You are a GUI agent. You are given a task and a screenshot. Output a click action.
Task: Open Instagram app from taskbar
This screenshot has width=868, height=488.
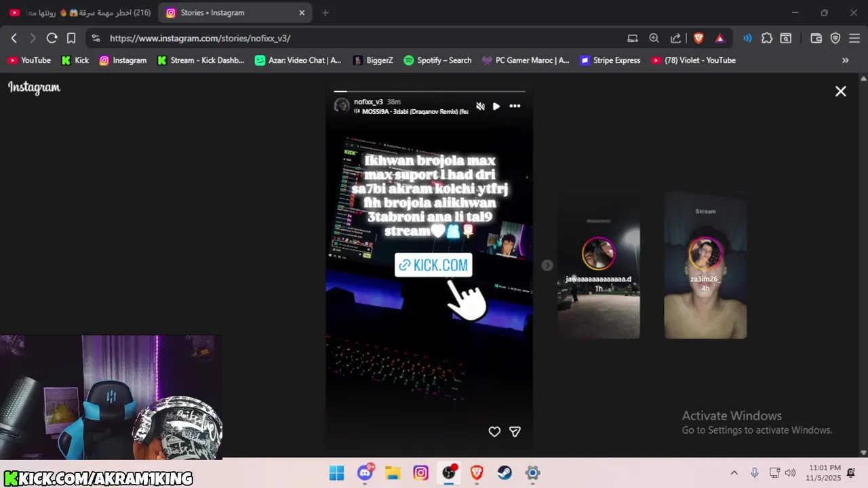421,473
